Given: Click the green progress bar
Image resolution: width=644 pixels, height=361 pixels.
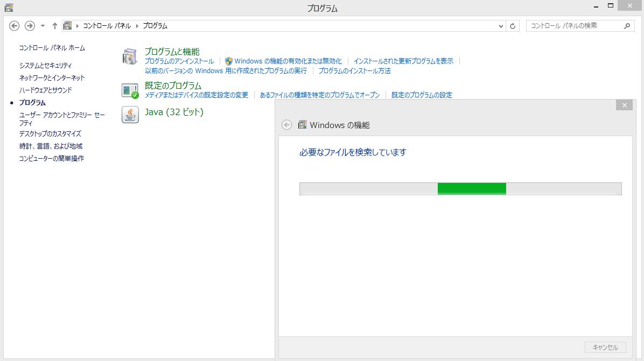Looking at the screenshot, I should pos(460,189).
